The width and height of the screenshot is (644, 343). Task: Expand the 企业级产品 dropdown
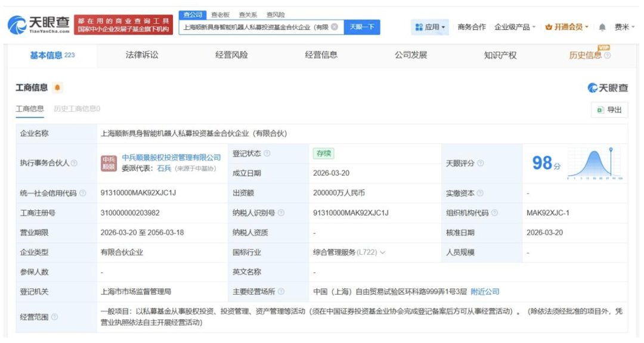click(x=515, y=27)
